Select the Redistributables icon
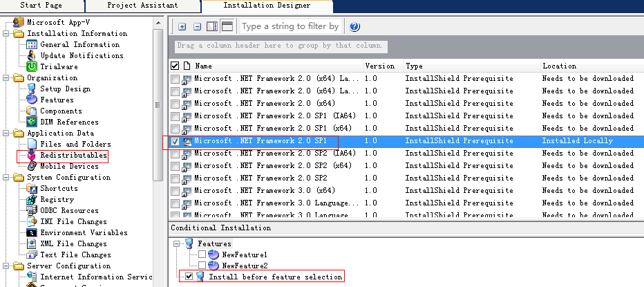Image resolution: width=644 pixels, height=287 pixels. pos(32,156)
